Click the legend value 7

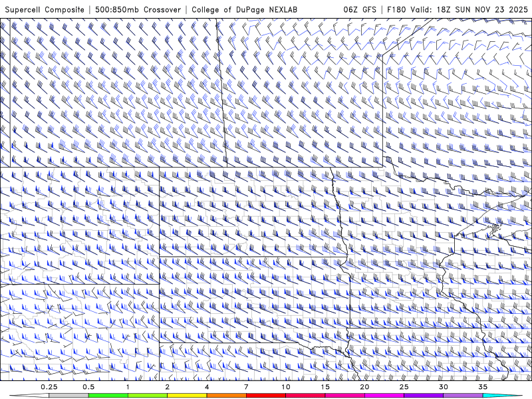click(x=246, y=387)
